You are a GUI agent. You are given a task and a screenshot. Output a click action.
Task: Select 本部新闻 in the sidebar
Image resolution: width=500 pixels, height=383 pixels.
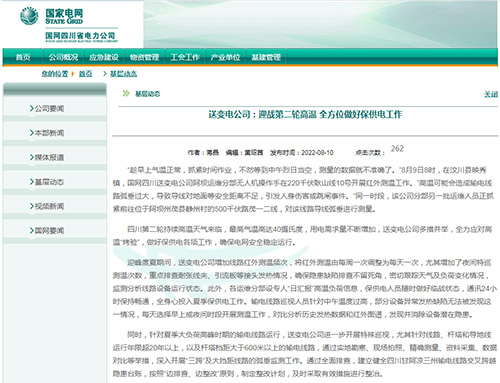coord(49,133)
